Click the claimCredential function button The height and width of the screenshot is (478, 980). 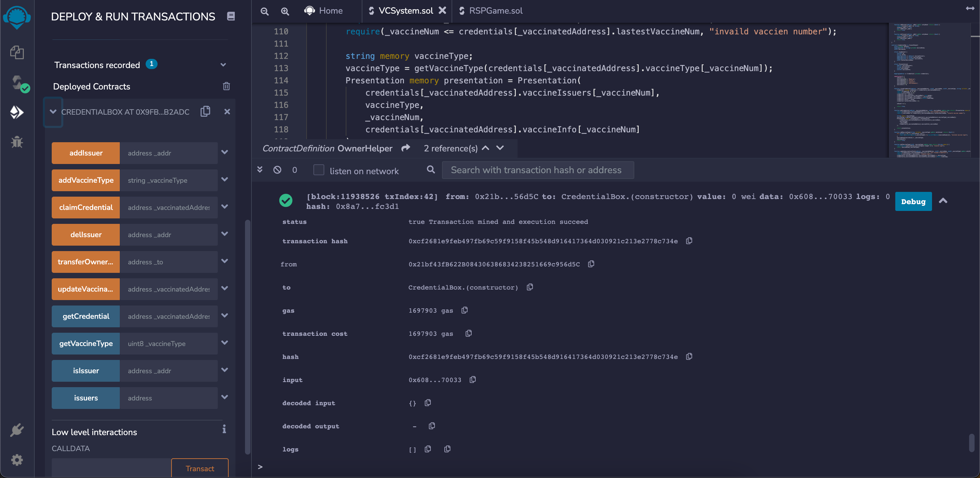click(86, 207)
